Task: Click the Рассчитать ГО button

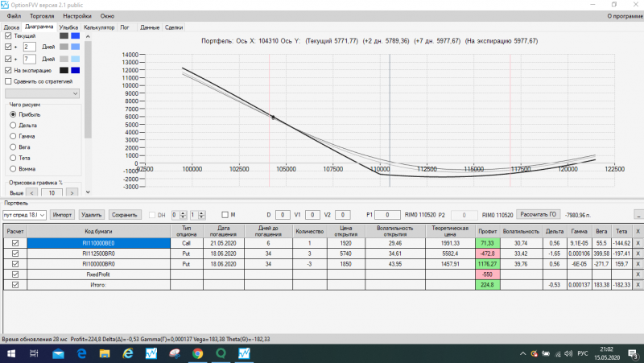Action: point(538,214)
